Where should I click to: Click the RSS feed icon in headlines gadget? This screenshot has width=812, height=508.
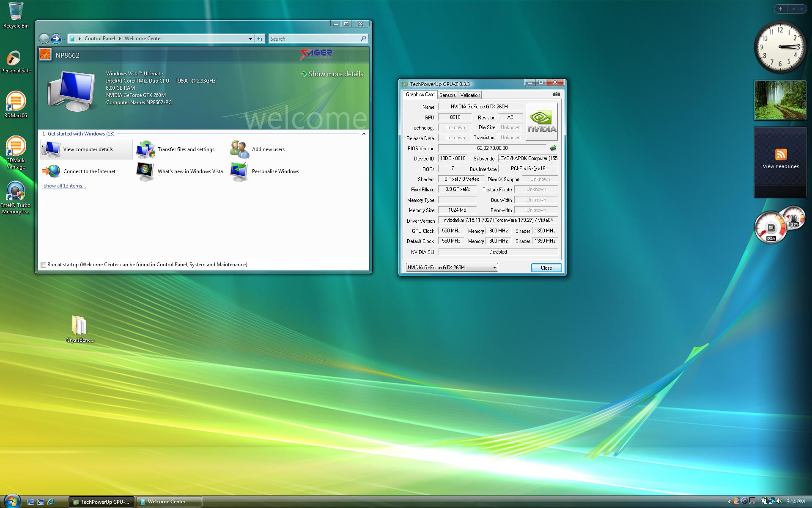781,154
